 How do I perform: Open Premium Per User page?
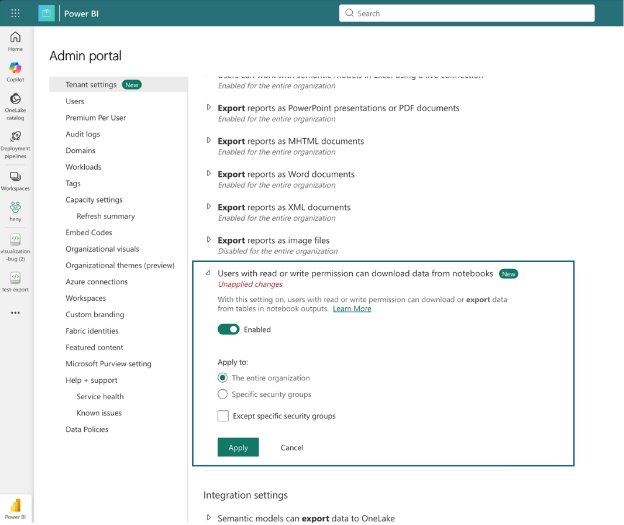(x=96, y=118)
